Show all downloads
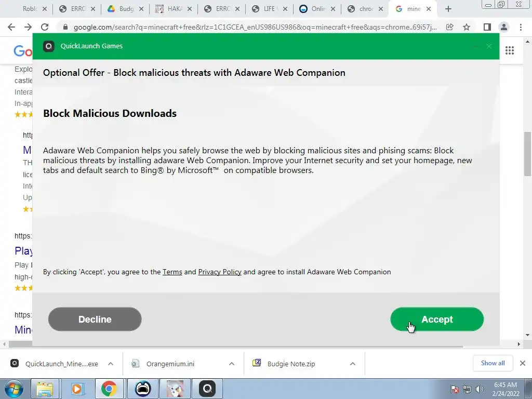This screenshot has width=532, height=399. click(x=493, y=363)
